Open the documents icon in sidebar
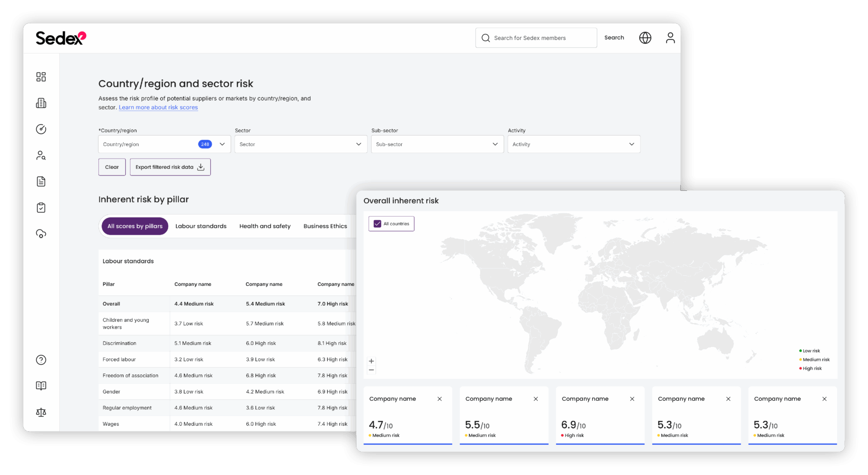868x475 pixels. 41,181
